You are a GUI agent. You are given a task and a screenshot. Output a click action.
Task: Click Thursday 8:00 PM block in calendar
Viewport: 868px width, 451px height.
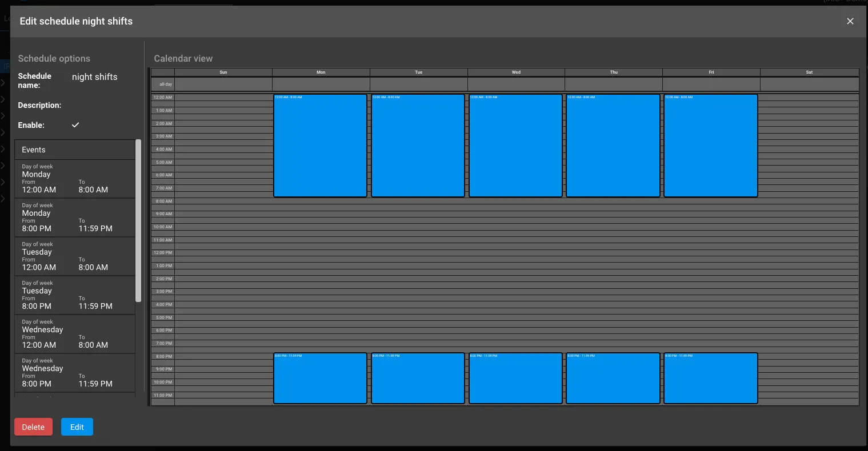(613, 378)
